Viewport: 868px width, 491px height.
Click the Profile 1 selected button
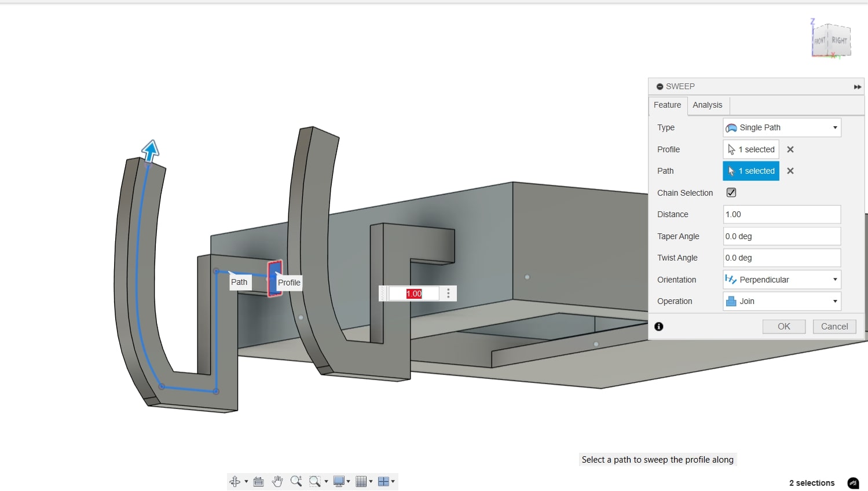tap(751, 149)
